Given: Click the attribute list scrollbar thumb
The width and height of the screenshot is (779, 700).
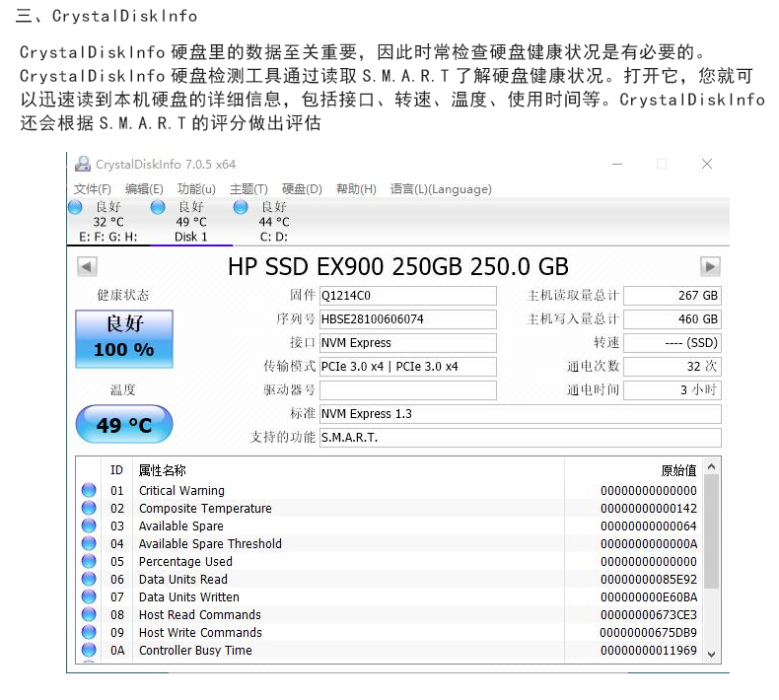Looking at the screenshot, I should point(711,531).
